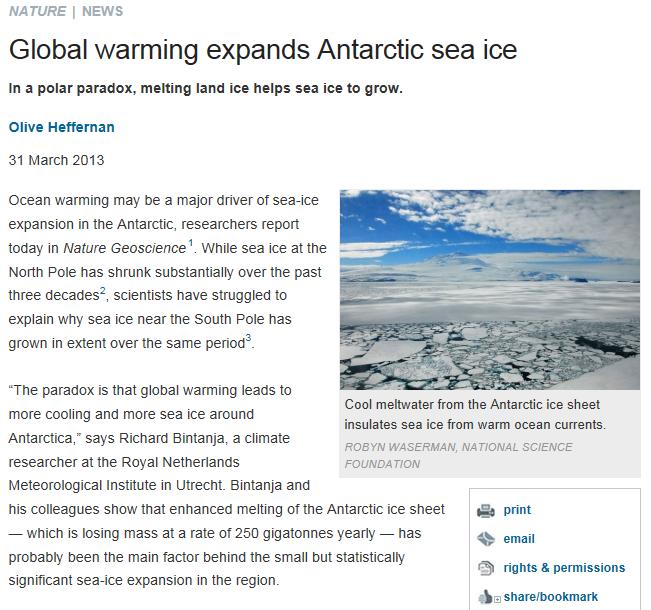Click the thumbs-up share icon

pyautogui.click(x=484, y=598)
